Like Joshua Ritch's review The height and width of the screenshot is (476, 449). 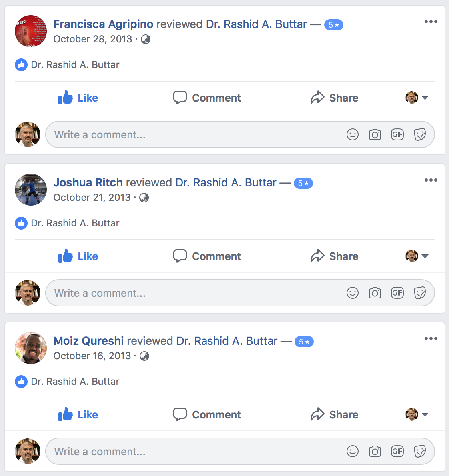78,256
